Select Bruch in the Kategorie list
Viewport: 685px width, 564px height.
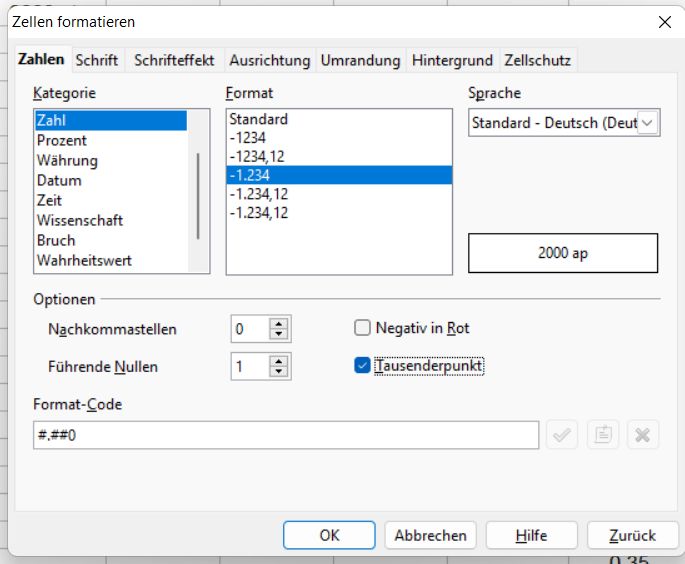pos(111,240)
